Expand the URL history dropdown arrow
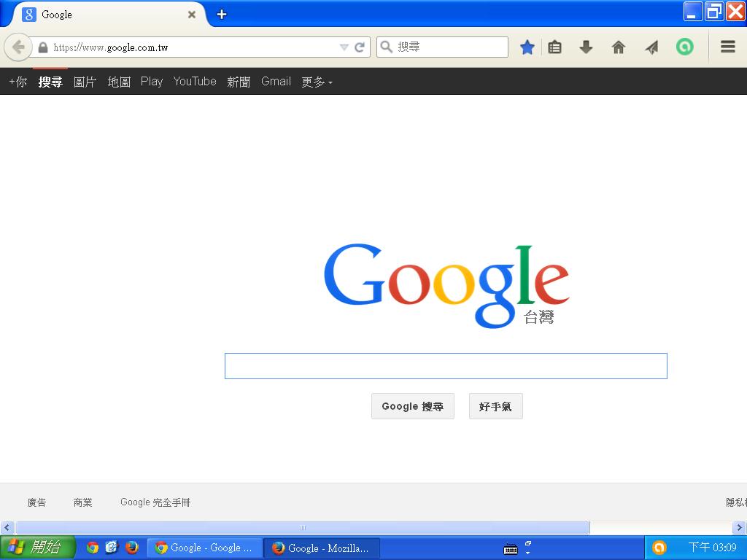Screen dimensions: 747x560 (344, 47)
